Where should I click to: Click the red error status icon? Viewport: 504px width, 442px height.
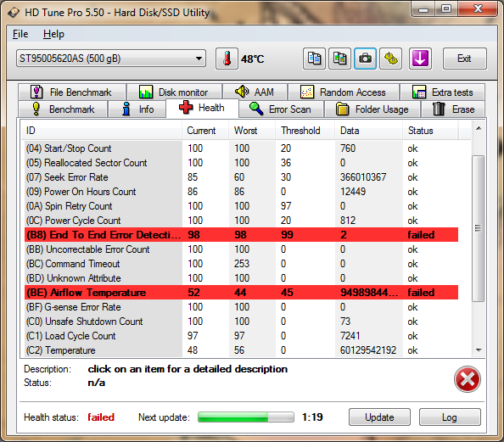tap(467, 379)
